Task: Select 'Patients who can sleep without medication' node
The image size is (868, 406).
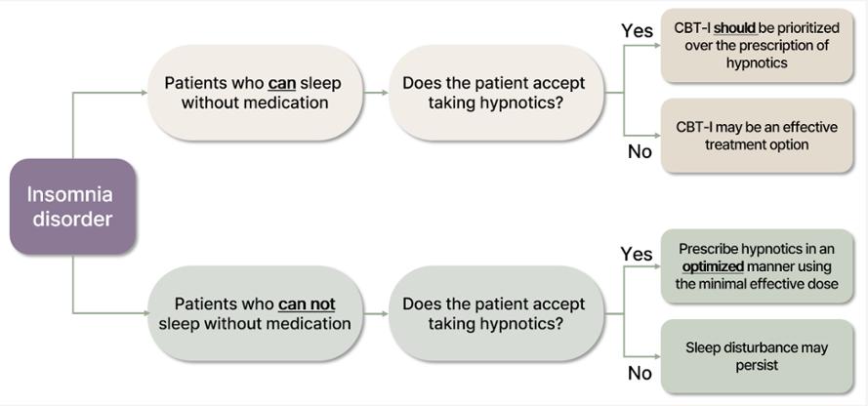Action: (255, 93)
